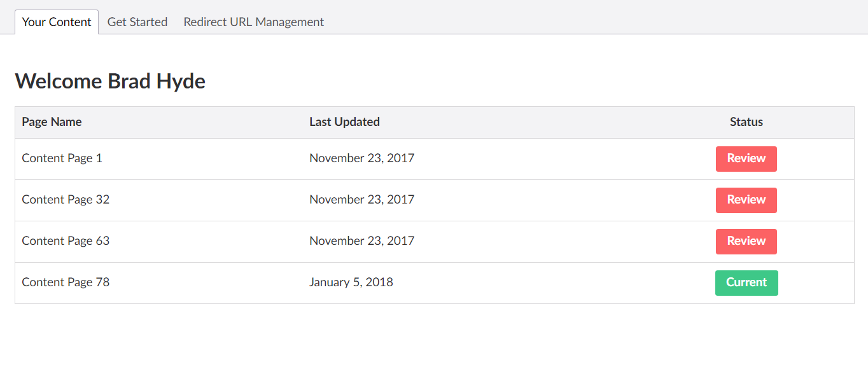Viewport: 868px width, 367px height.
Task: Click the Page Name column header
Action: pyautogui.click(x=52, y=122)
